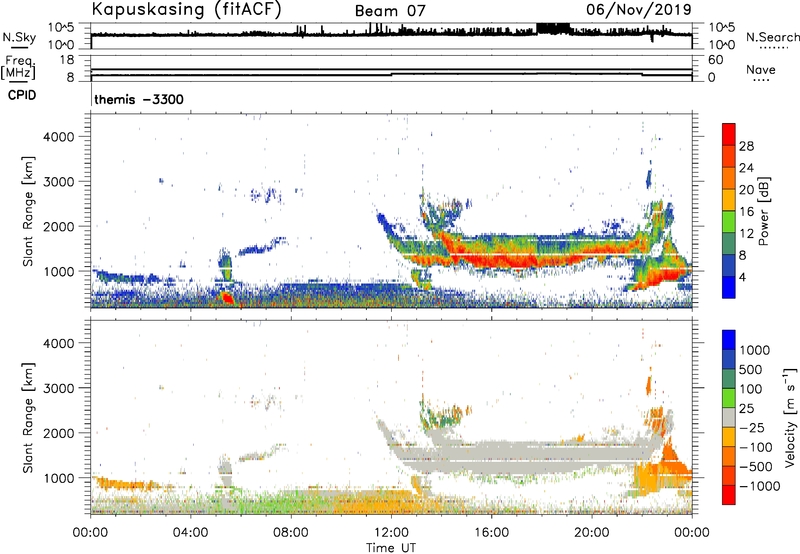Click the '-500' velocity colorbar value
The width and height of the screenshot is (800, 554).
756,466
